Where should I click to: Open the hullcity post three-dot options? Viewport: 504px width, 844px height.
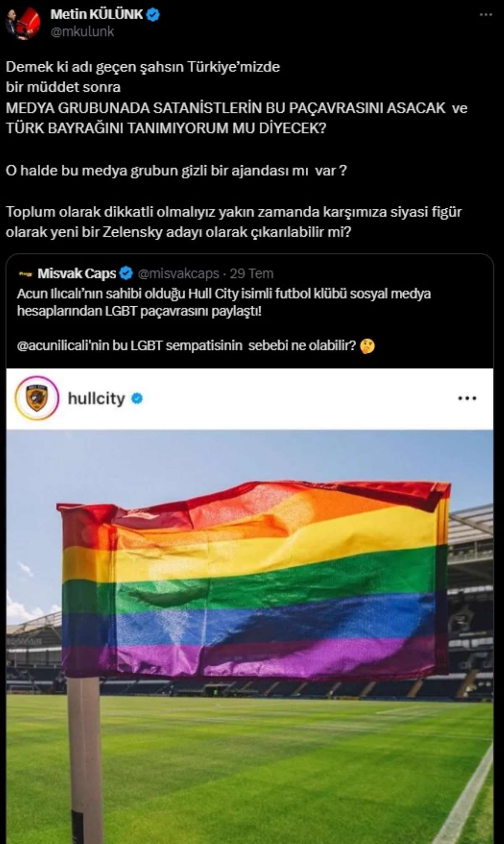click(x=467, y=398)
